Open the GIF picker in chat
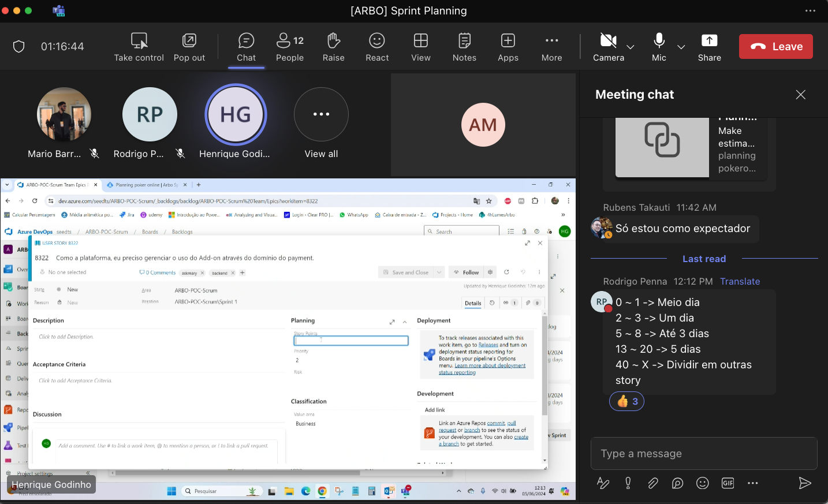The height and width of the screenshot is (504, 828). point(728,483)
